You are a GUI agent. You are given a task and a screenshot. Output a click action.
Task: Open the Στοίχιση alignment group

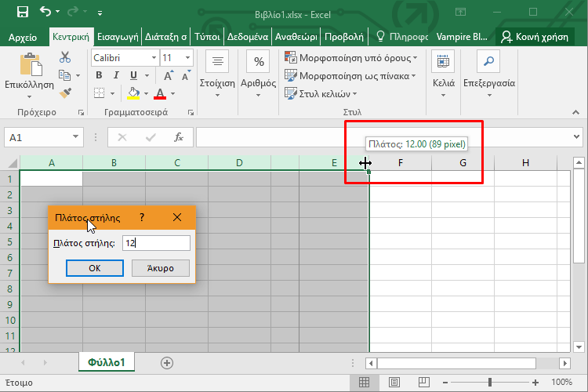[217, 74]
